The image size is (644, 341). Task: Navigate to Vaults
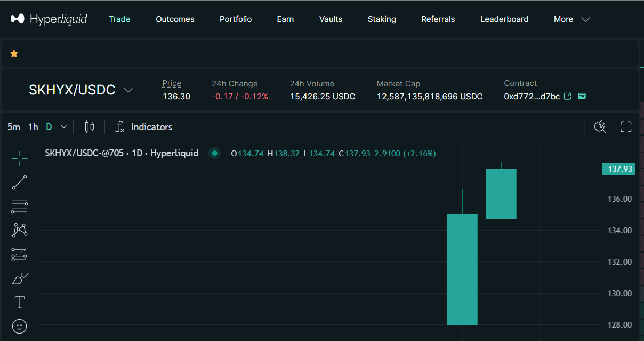pyautogui.click(x=331, y=19)
